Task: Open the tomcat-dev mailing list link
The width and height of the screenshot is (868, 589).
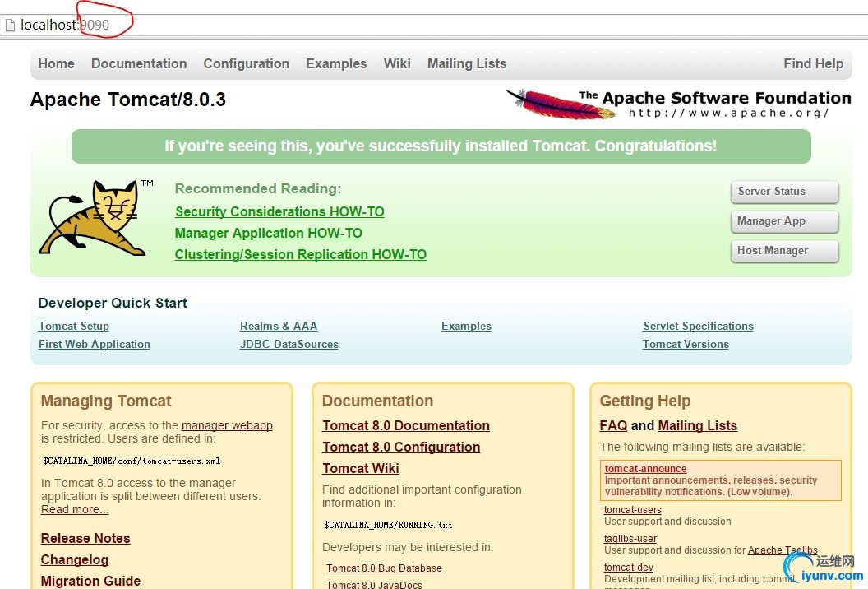Action: pyautogui.click(x=628, y=568)
